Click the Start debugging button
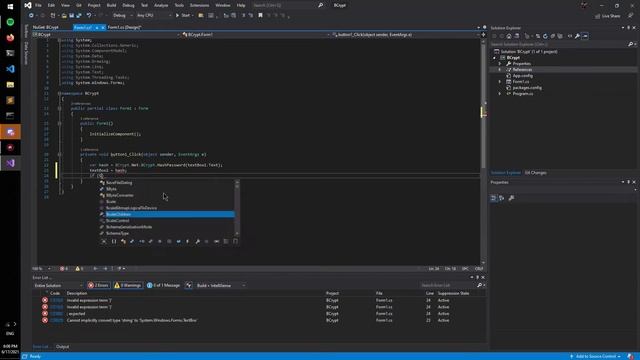Viewport: 640px width, 360px height. 183,16
